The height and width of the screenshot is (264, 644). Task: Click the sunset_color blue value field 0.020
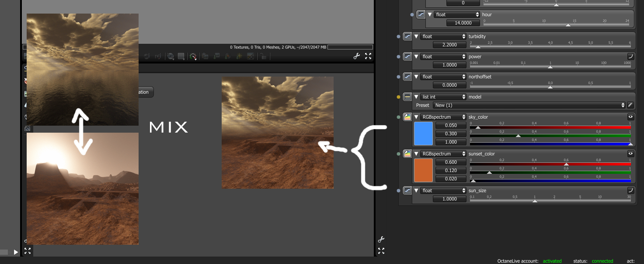click(x=451, y=179)
